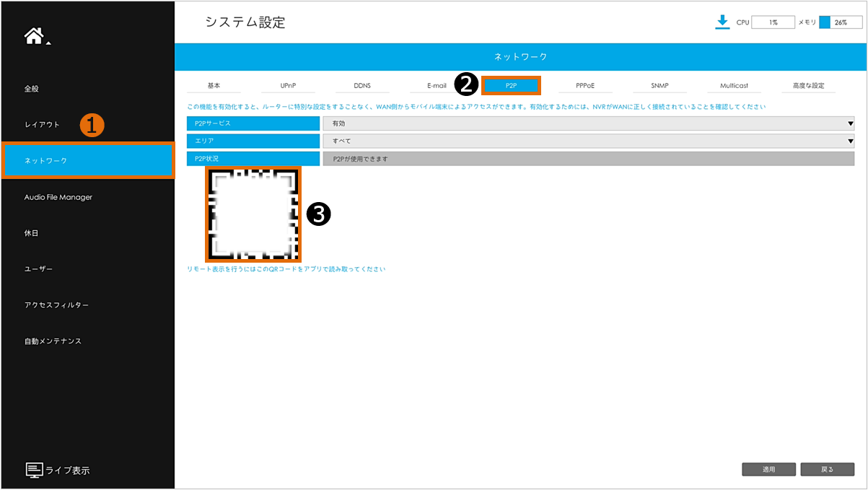Image resolution: width=868 pixels, height=490 pixels.
Task: Open the Multicast tab
Action: (734, 86)
